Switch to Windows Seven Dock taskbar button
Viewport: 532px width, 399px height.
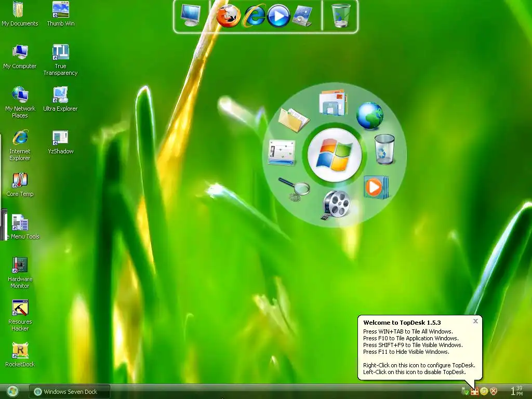coord(70,392)
